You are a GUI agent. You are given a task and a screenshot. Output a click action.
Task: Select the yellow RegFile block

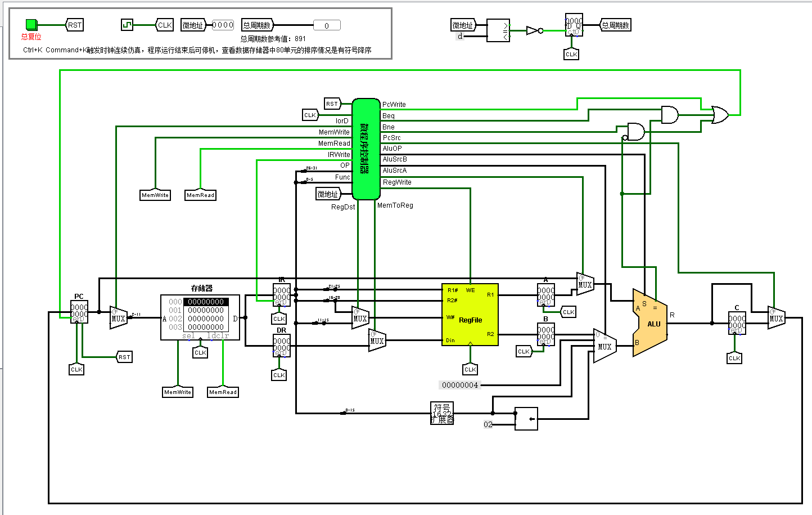click(x=470, y=315)
